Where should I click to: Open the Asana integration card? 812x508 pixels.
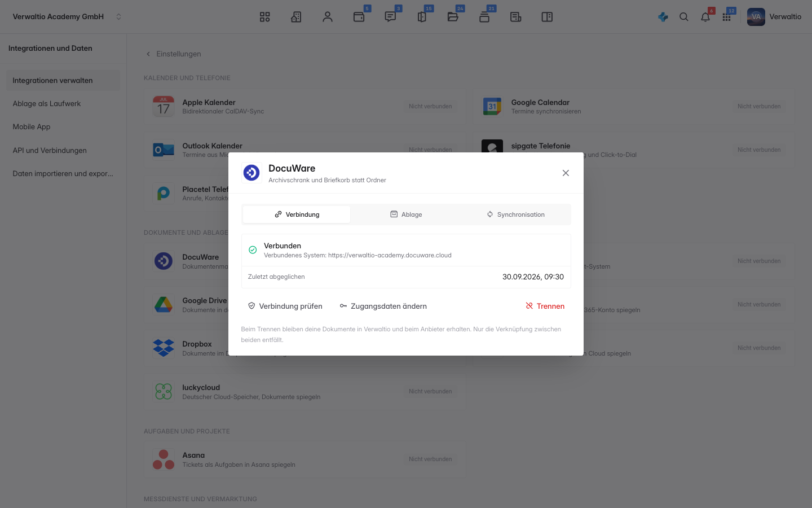[x=305, y=459]
